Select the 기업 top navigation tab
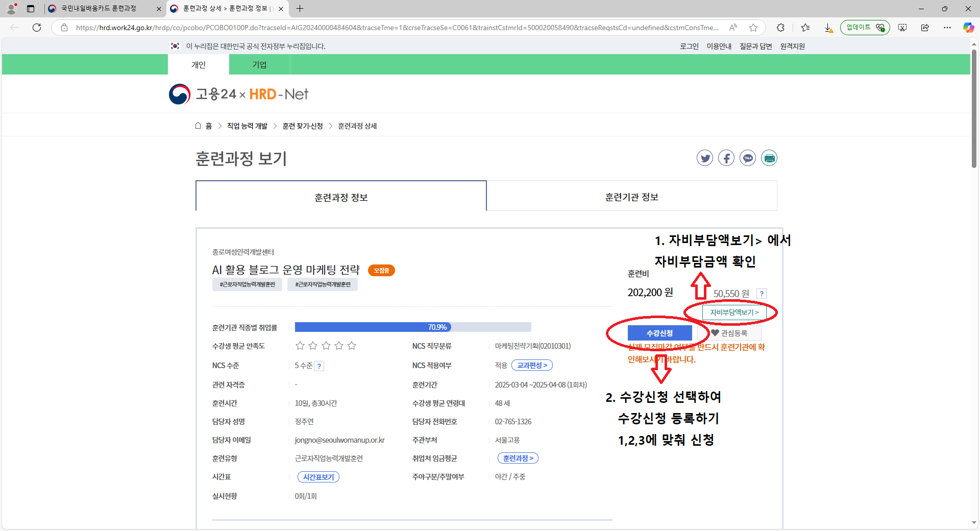 [x=259, y=65]
